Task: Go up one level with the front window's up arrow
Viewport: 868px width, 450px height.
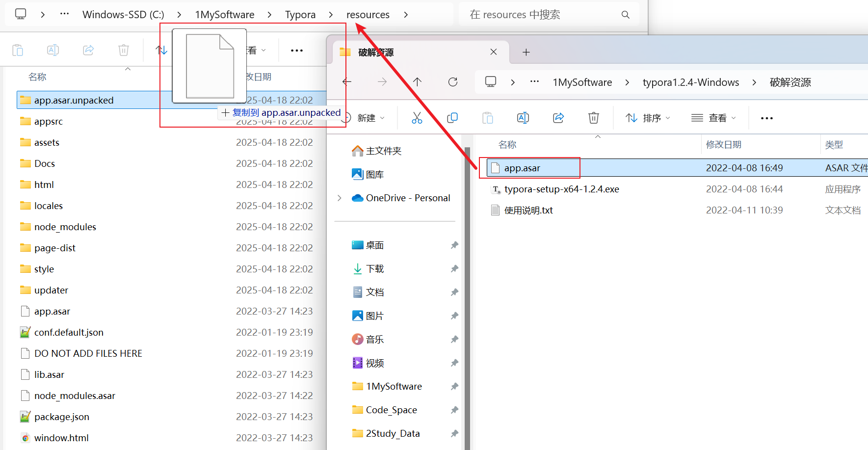Action: (417, 82)
